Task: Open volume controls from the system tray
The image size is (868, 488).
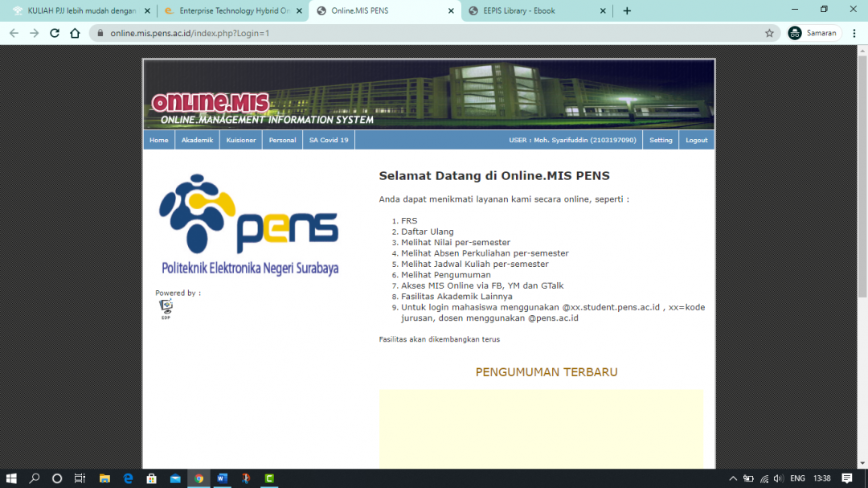Action: click(780, 478)
